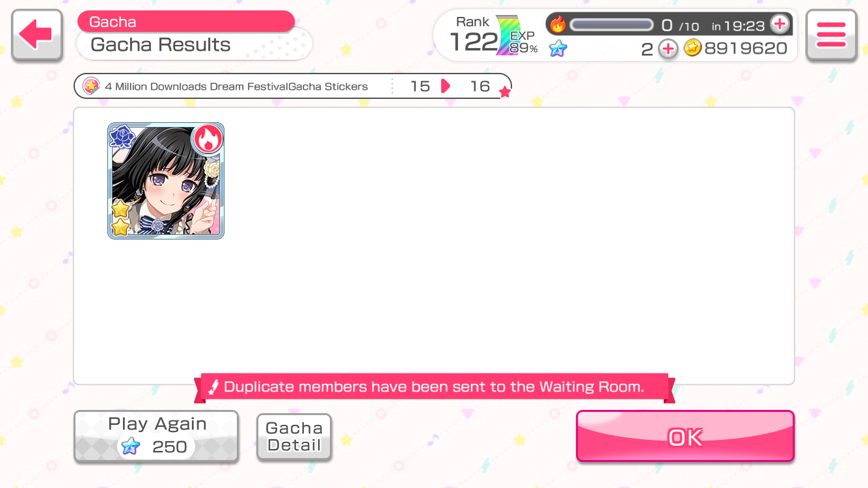
Task: Tap the pink Gacha header tab
Action: pyautogui.click(x=186, y=21)
